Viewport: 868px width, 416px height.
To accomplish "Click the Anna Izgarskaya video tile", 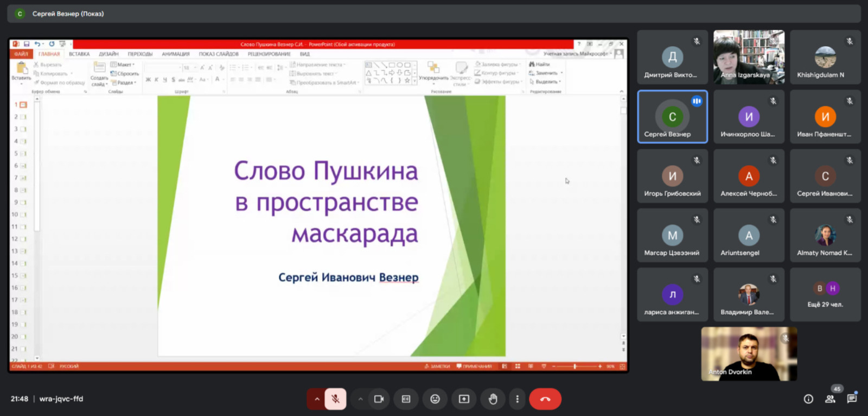I will coord(749,57).
